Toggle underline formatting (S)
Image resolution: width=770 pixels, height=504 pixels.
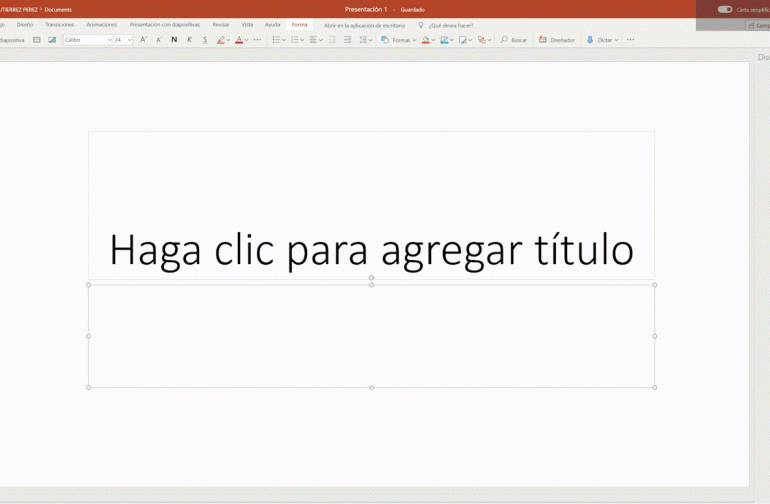click(x=205, y=40)
